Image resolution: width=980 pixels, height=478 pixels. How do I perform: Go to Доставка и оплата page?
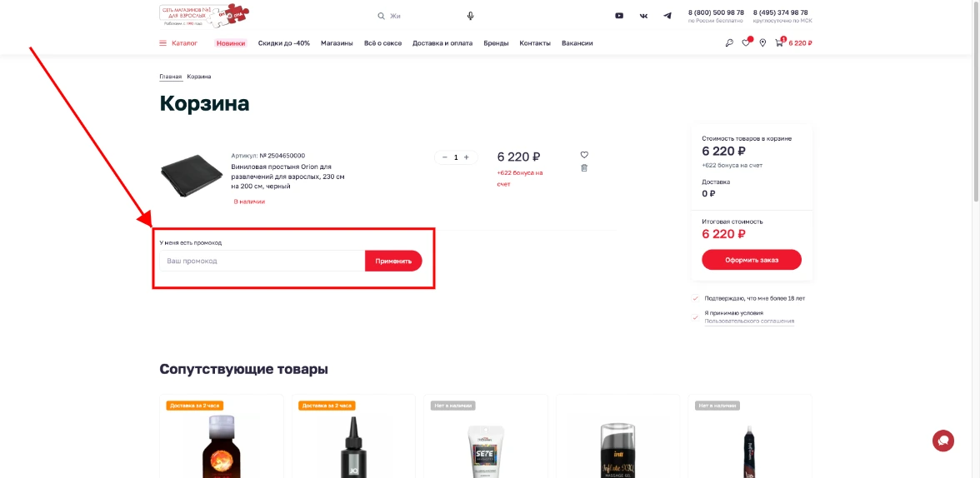click(x=442, y=43)
